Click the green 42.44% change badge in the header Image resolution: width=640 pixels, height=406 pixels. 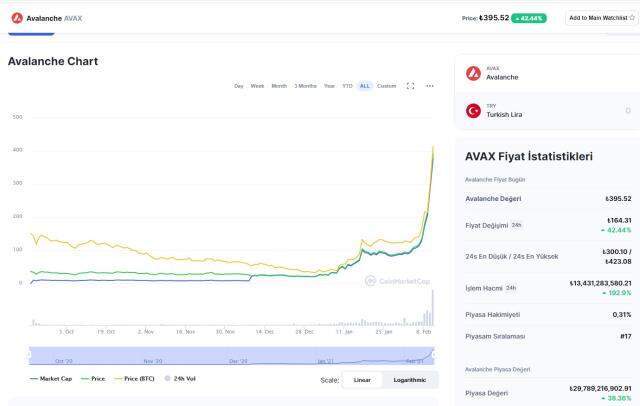[529, 18]
